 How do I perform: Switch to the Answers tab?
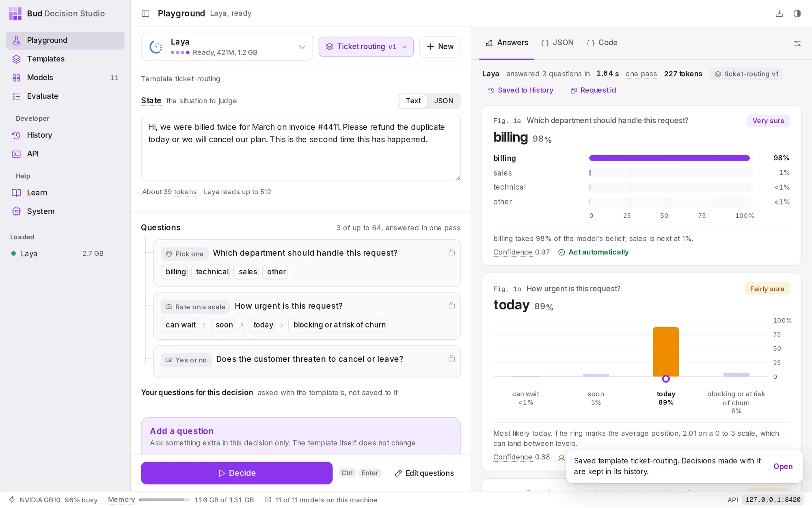tap(507, 43)
